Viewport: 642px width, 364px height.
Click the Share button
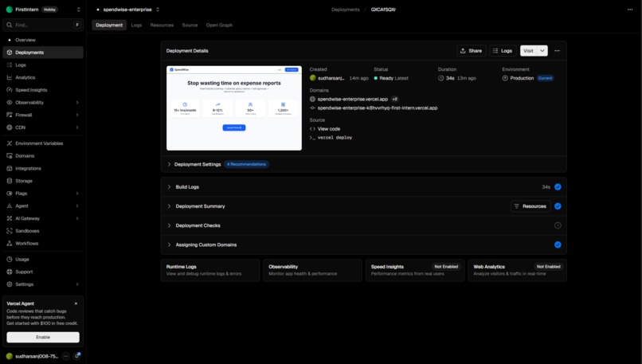click(x=472, y=51)
